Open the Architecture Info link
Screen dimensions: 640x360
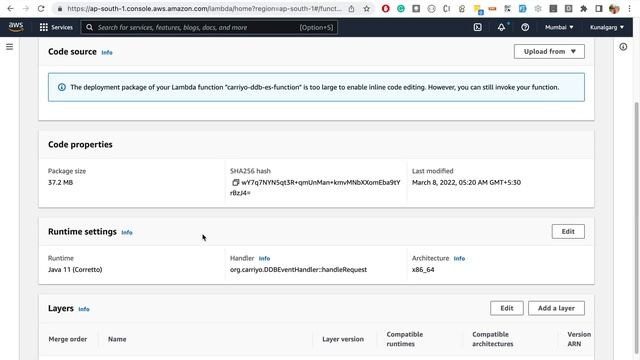459,258
